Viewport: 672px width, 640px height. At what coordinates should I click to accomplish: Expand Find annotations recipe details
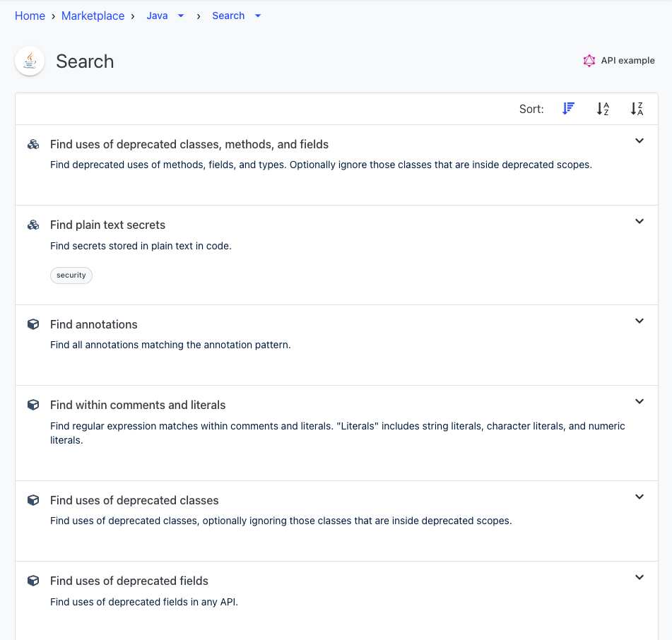pyautogui.click(x=639, y=321)
